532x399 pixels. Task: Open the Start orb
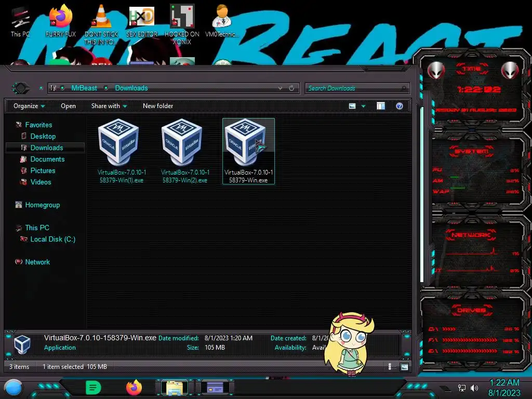tap(13, 388)
